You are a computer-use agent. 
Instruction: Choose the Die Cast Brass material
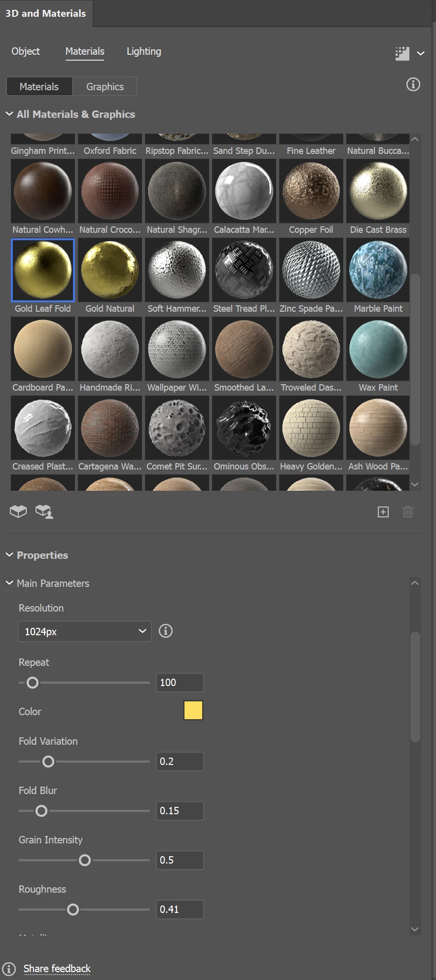click(378, 191)
